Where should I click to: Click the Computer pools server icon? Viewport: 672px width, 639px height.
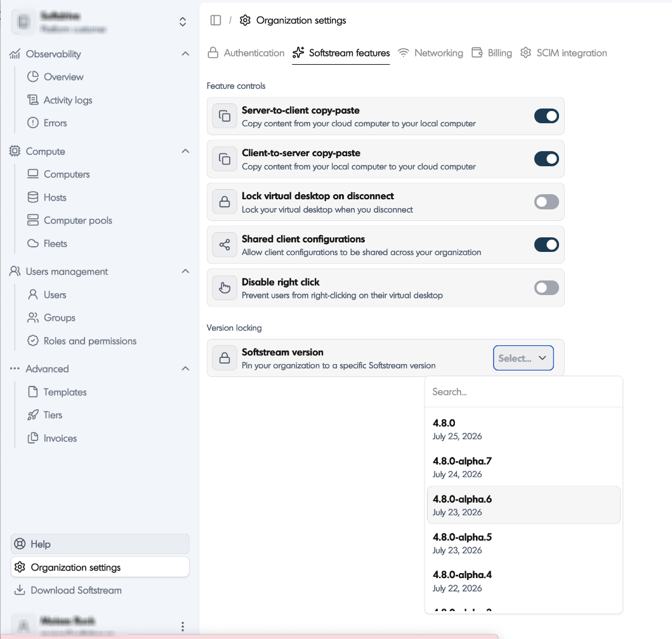point(33,220)
